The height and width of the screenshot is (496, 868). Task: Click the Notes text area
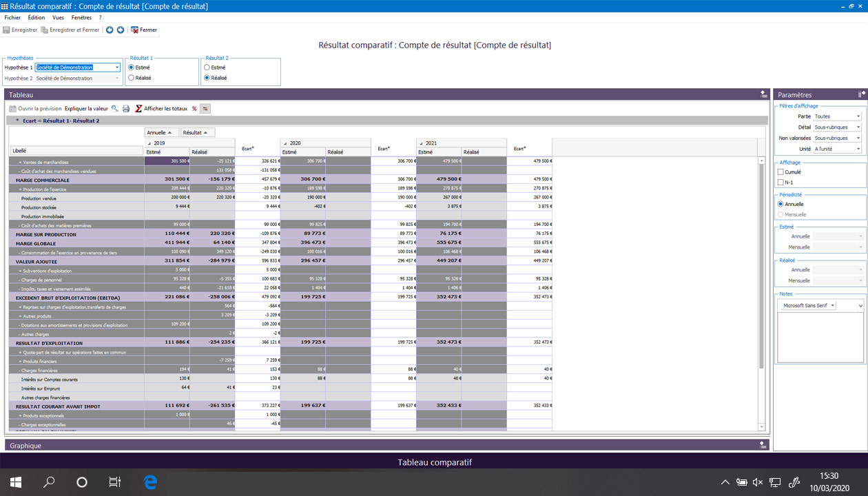(820, 337)
